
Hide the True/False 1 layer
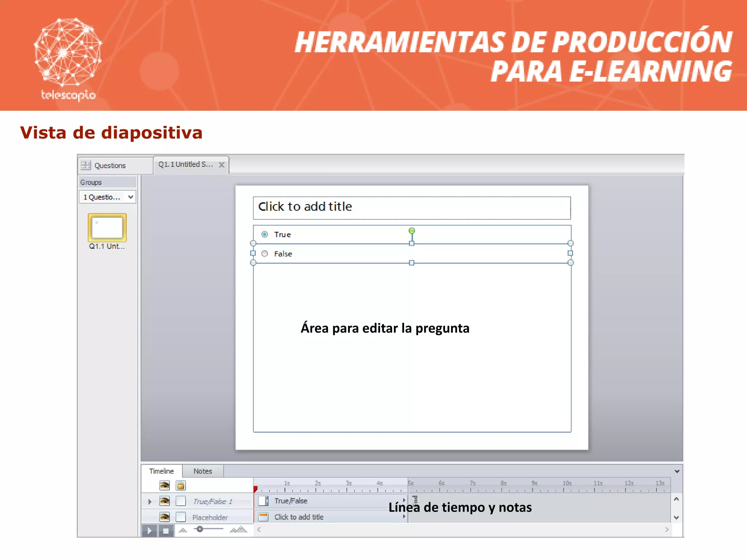(165, 501)
